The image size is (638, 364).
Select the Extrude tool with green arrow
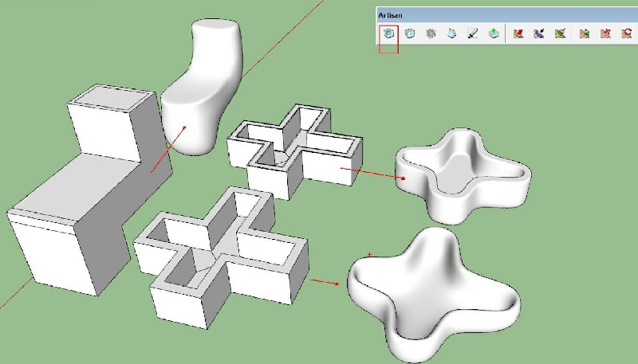click(494, 33)
